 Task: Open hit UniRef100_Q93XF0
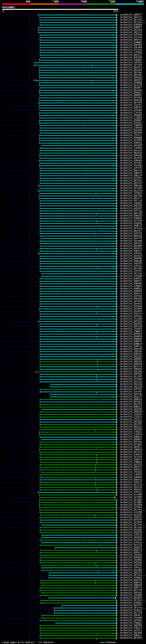click(x=131, y=67)
